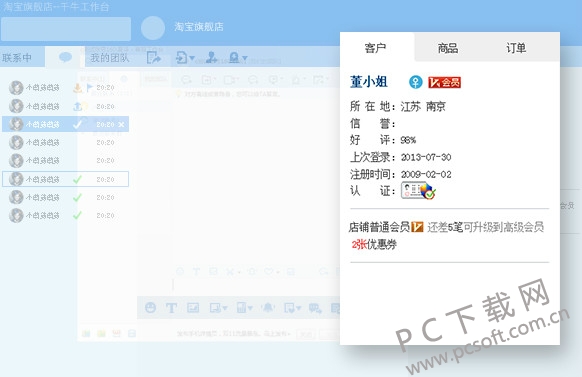The image size is (582, 377).
Task: Click the green checkmark in the outlined contact row
Action: (77, 180)
